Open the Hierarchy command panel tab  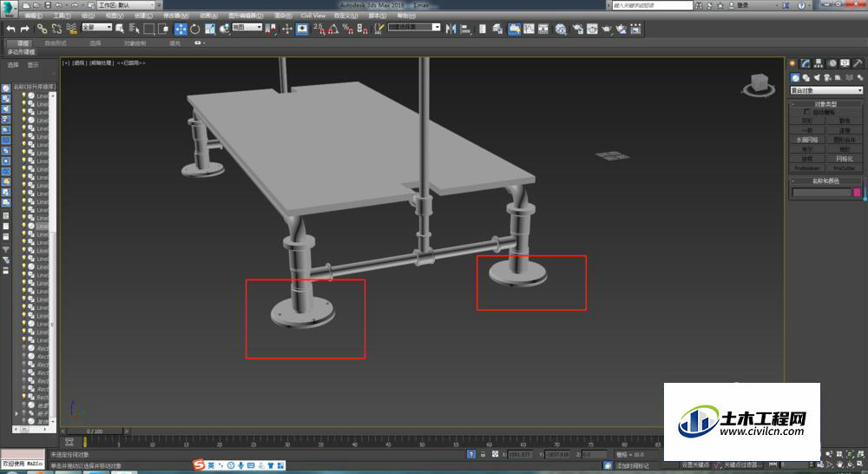[819, 63]
